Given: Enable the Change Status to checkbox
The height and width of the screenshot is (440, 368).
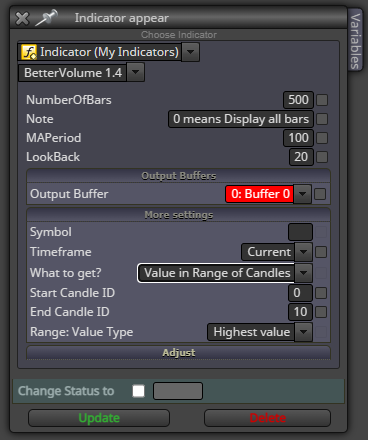Looking at the screenshot, I should coord(138,391).
